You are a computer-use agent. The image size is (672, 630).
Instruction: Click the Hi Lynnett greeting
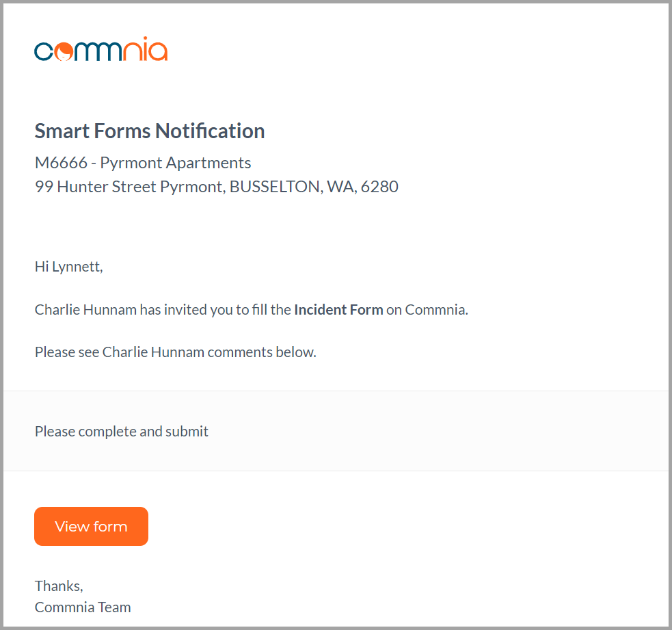point(68,267)
